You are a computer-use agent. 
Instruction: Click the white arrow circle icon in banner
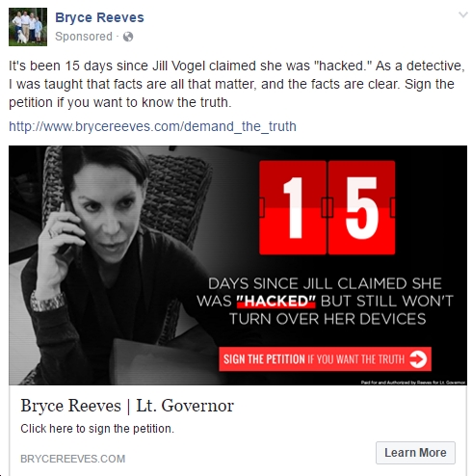point(418,359)
